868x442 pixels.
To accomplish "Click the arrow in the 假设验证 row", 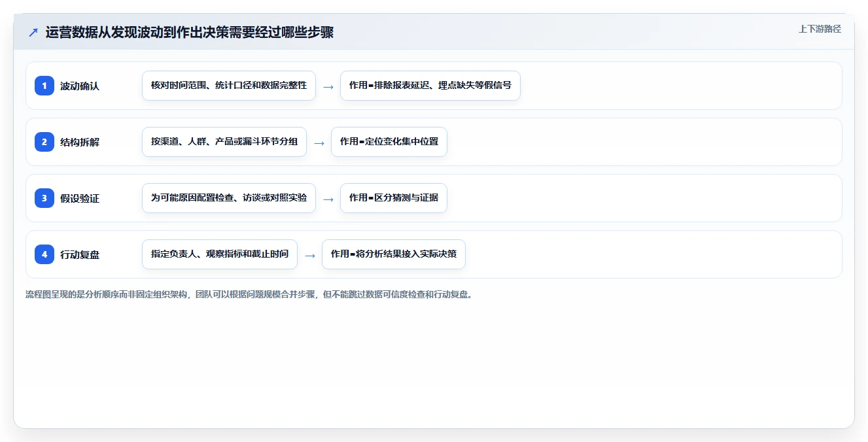I will tap(328, 199).
